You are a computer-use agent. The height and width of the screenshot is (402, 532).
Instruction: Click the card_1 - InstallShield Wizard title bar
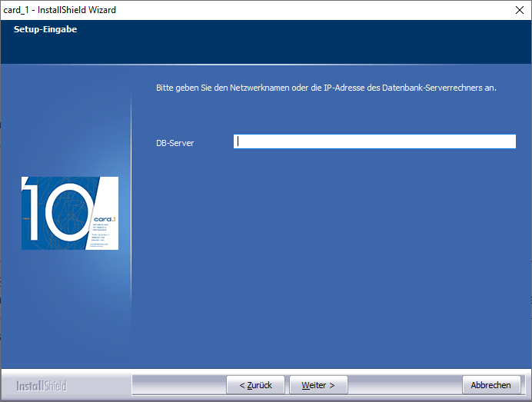click(x=231, y=10)
